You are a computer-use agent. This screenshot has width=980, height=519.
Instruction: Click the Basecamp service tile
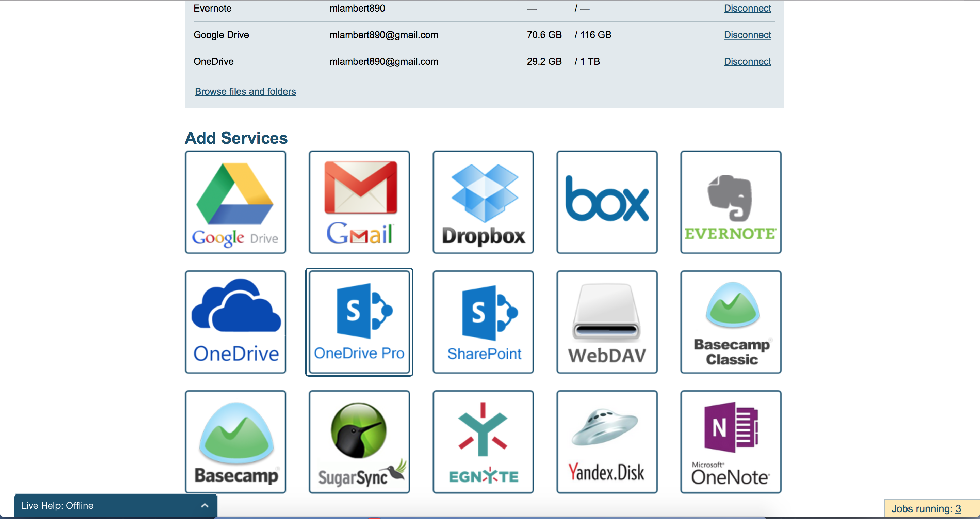235,442
